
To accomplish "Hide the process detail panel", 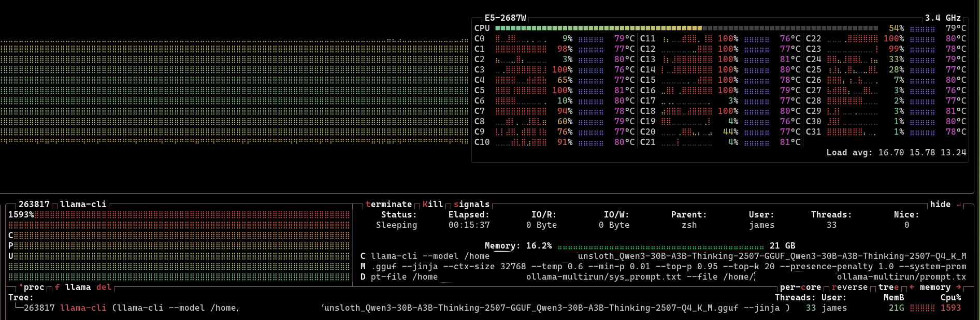I will click(x=940, y=205).
